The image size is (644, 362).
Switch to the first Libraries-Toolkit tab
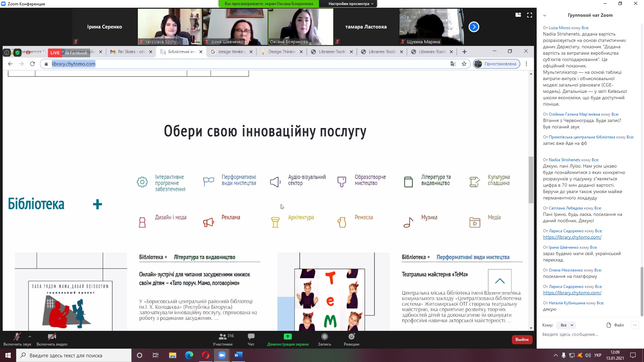332,52
